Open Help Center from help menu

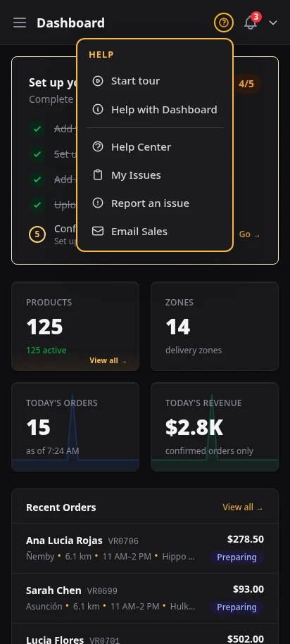tap(155, 146)
